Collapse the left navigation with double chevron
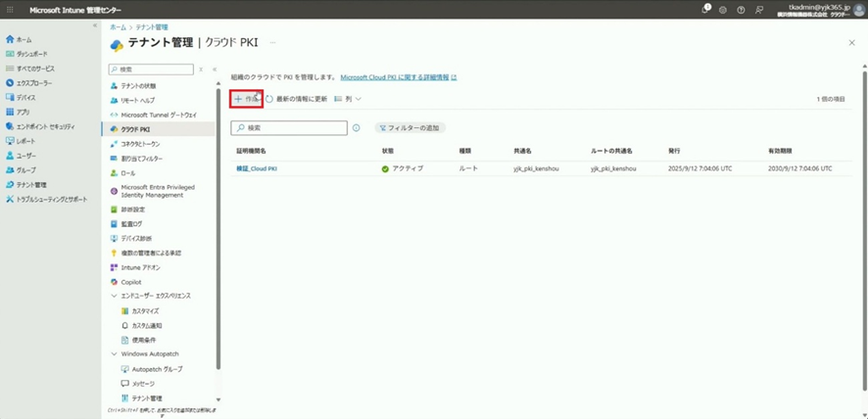This screenshot has width=868, height=419. coord(95,25)
